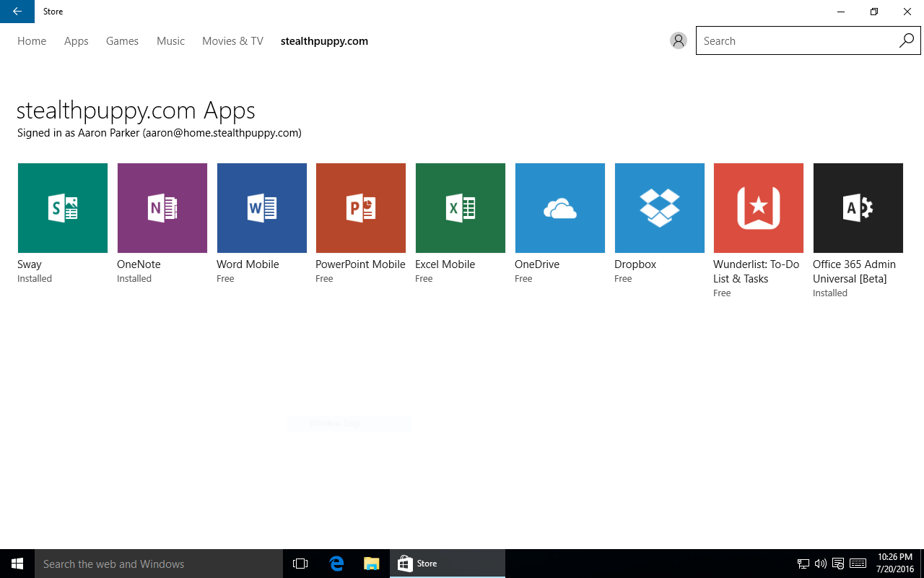
Task: Go to the Music tab
Action: point(170,41)
